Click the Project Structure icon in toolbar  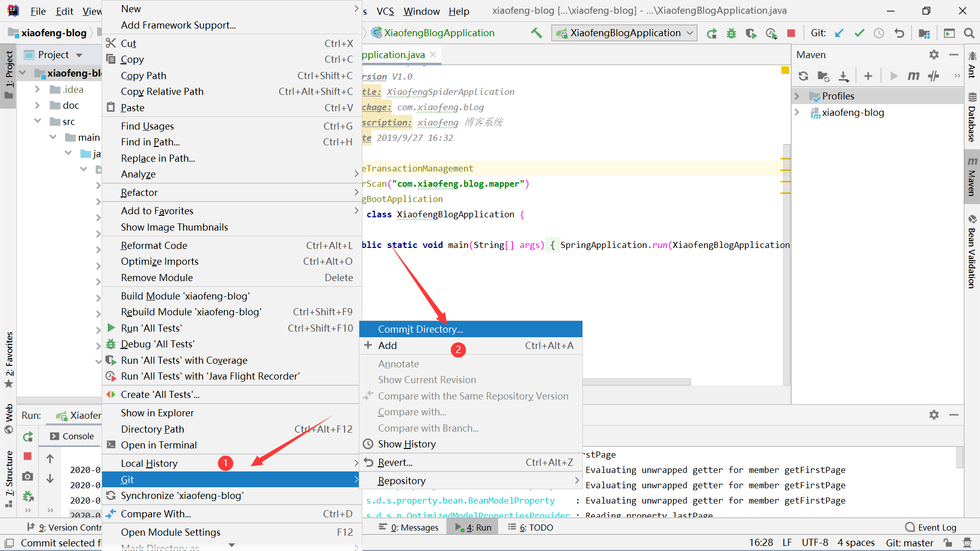coord(924,33)
